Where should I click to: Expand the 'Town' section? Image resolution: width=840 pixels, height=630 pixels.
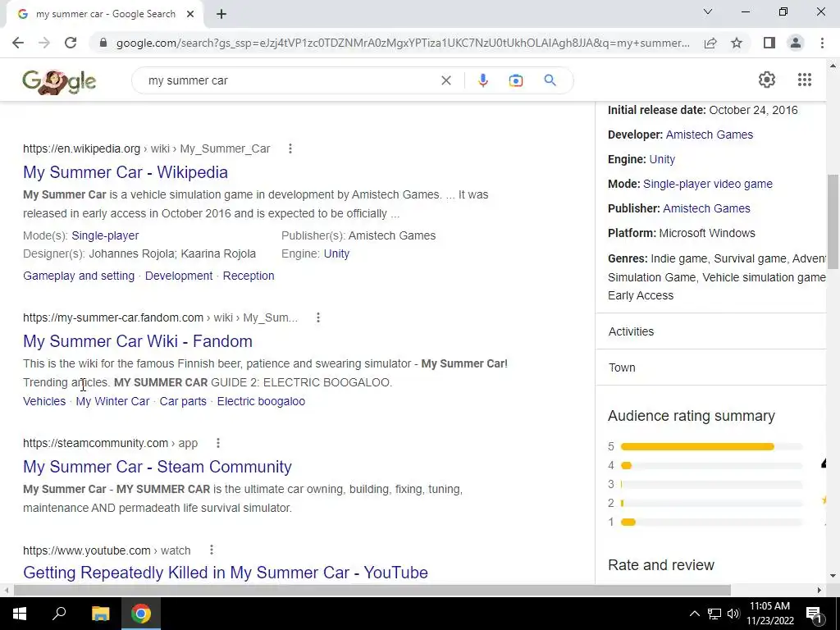[x=711, y=367]
